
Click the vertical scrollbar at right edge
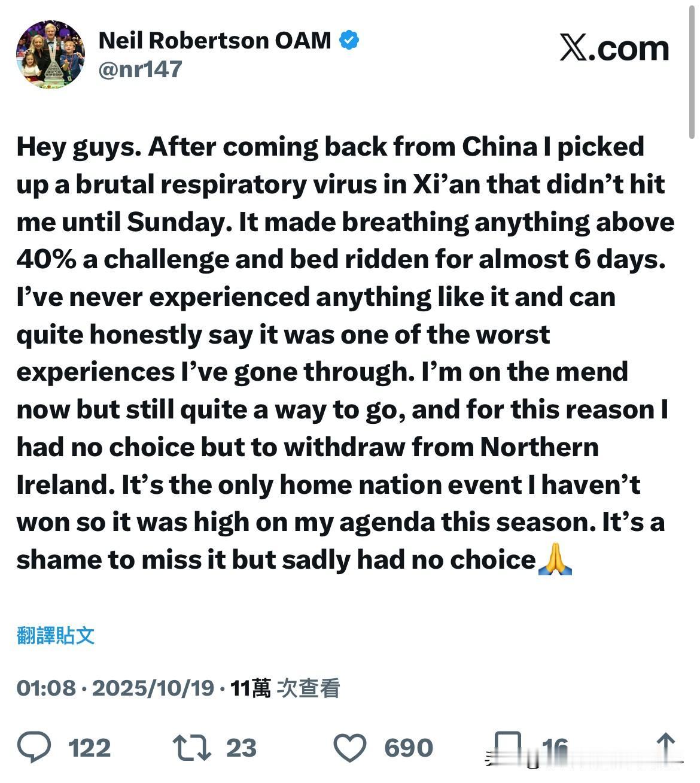(693, 72)
